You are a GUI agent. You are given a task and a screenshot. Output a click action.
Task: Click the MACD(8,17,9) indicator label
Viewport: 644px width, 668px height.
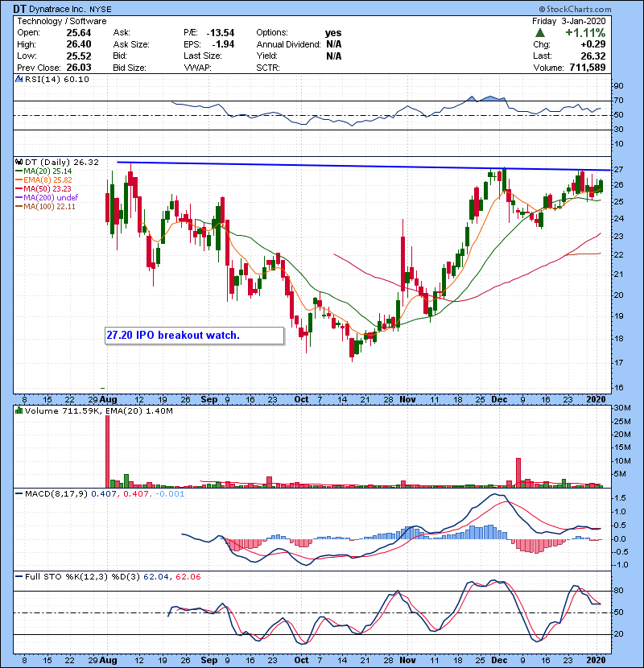click(56, 494)
